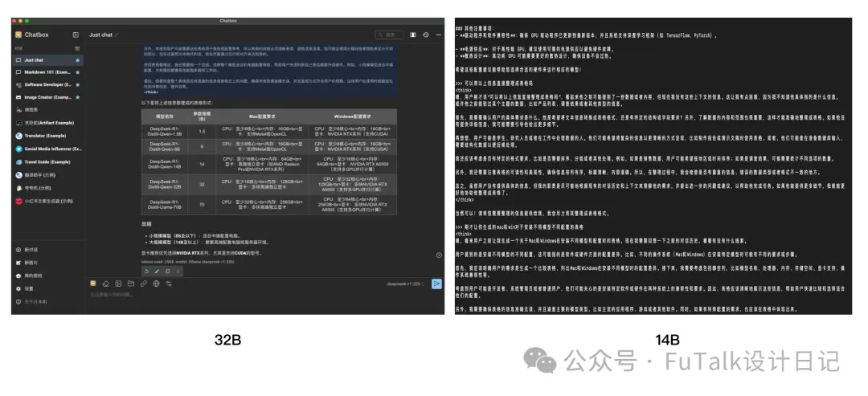Expand the message's vertical dots menu
Viewport: 868px width, 396px height.
point(178,271)
